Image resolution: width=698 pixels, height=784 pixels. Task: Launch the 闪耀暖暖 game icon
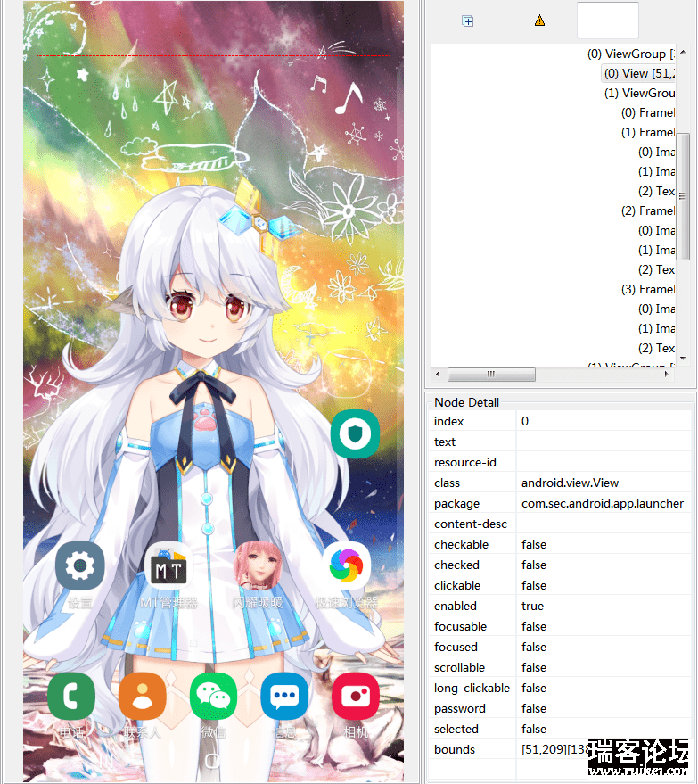tap(258, 566)
